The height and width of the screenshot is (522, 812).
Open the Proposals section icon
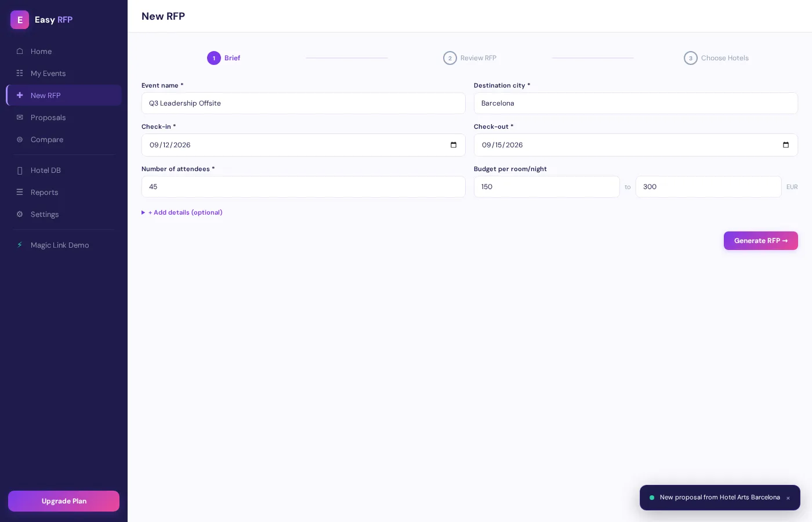click(x=20, y=117)
